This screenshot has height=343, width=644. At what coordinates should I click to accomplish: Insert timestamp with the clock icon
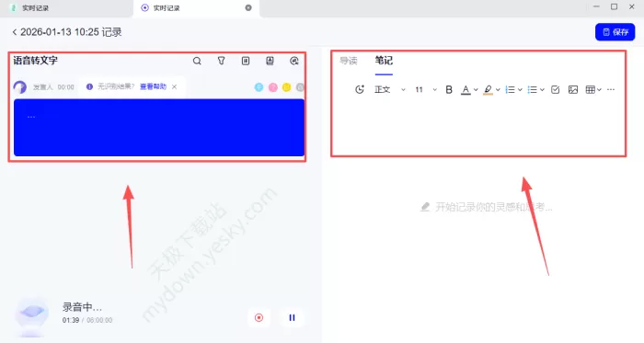(360, 89)
